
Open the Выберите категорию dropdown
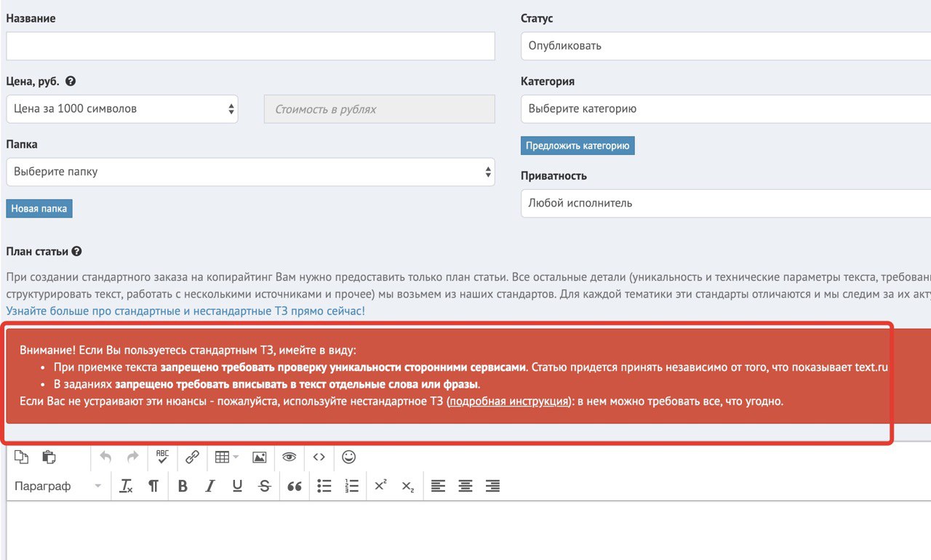tap(726, 109)
